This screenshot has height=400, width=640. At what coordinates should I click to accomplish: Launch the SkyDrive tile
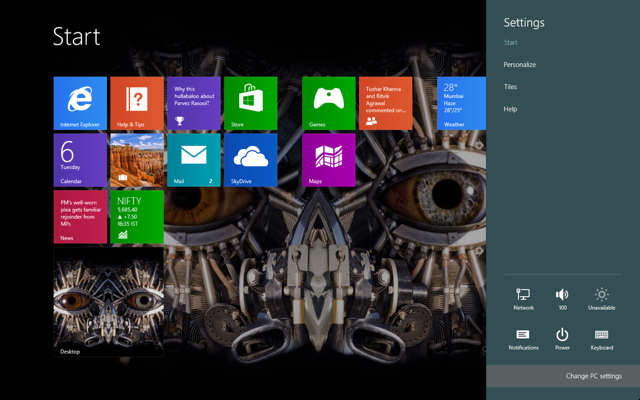250,160
